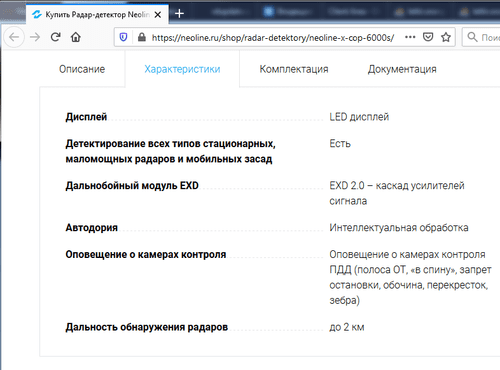Screen dimensions: 500x370
Task: Open page actions three-dot menu
Action: [410, 37]
